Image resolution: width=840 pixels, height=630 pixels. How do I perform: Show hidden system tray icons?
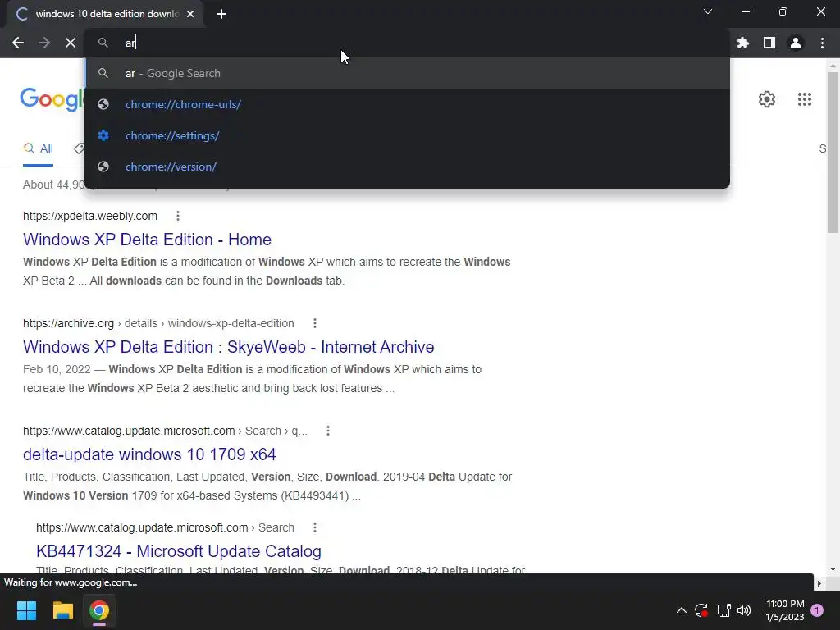(x=682, y=610)
